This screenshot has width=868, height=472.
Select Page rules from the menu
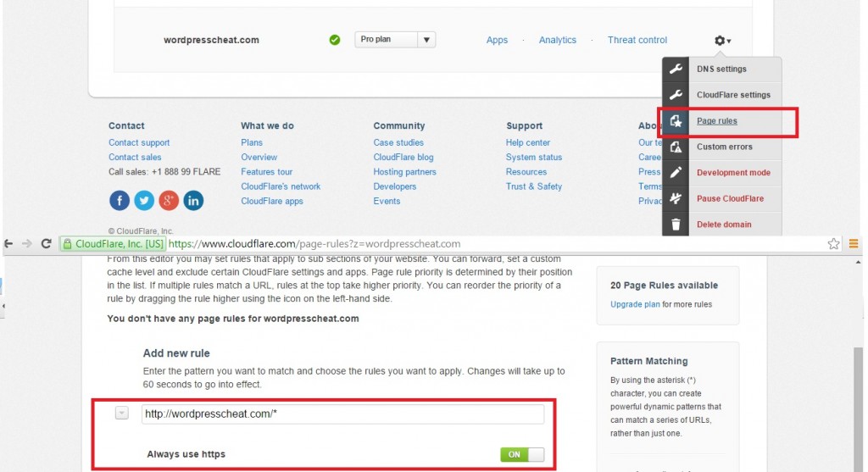717,121
